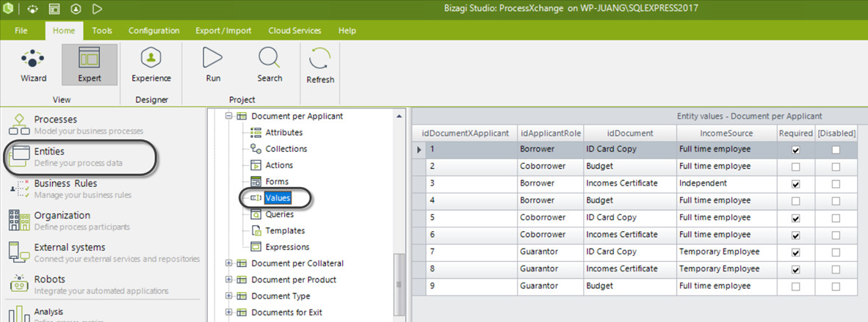Uncheck Required for row 1 ID Card Copy

[x=796, y=150]
